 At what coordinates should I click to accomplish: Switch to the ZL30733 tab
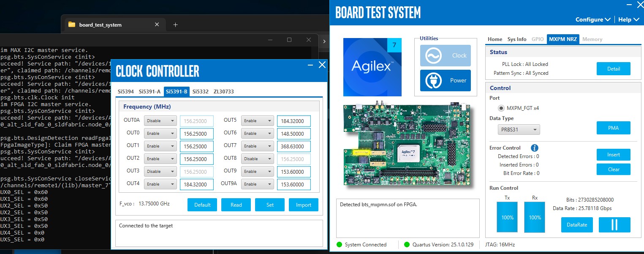(x=224, y=92)
